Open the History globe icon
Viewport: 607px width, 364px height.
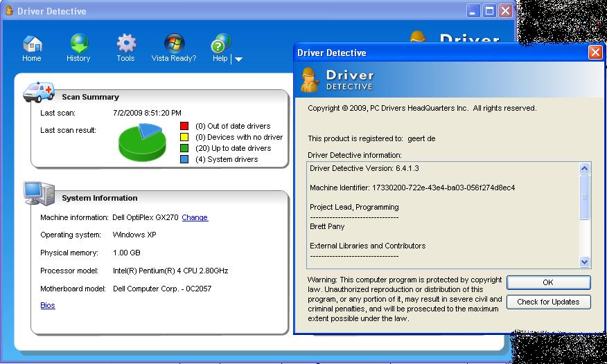point(80,44)
